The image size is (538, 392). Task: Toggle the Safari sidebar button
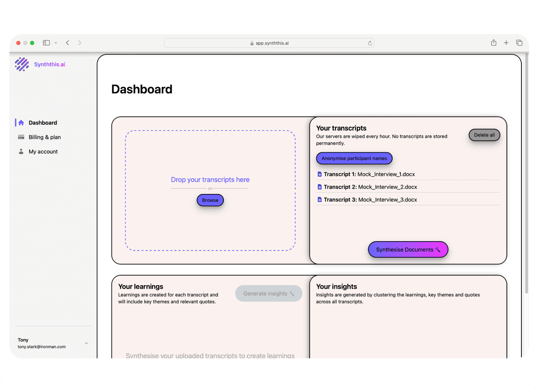pyautogui.click(x=46, y=43)
